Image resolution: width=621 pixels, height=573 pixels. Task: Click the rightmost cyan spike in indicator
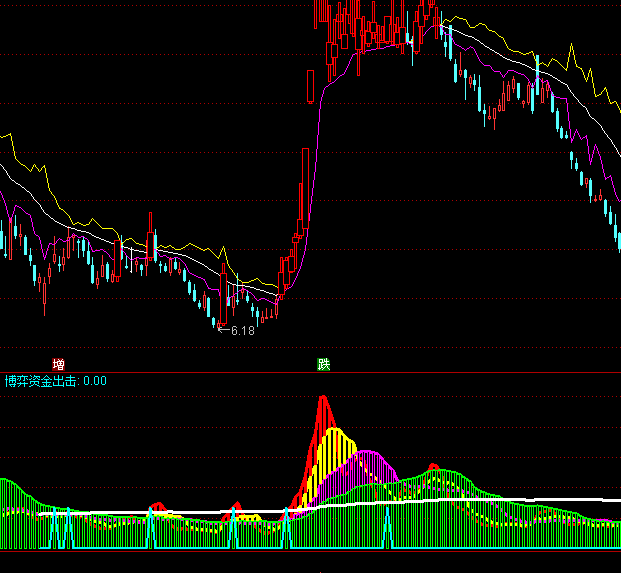pos(390,530)
